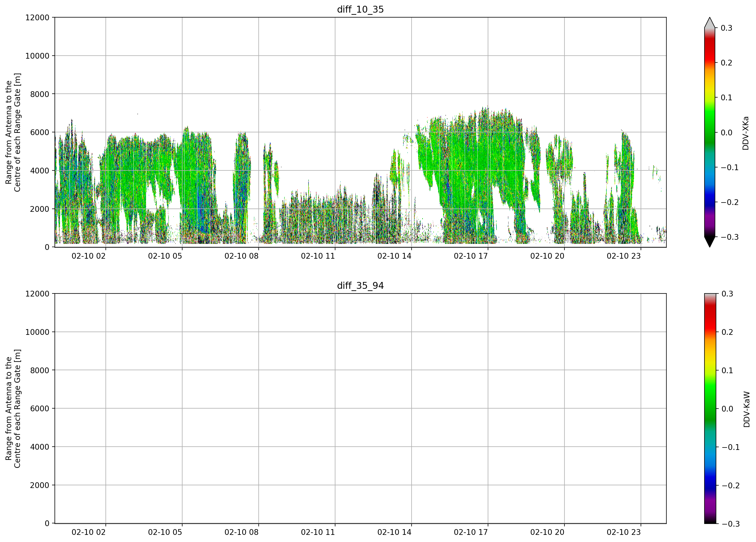The width and height of the screenshot is (756, 542).
Task: Click the 02-10 17 x-tick label on diff_35_94
Action: [x=471, y=532]
